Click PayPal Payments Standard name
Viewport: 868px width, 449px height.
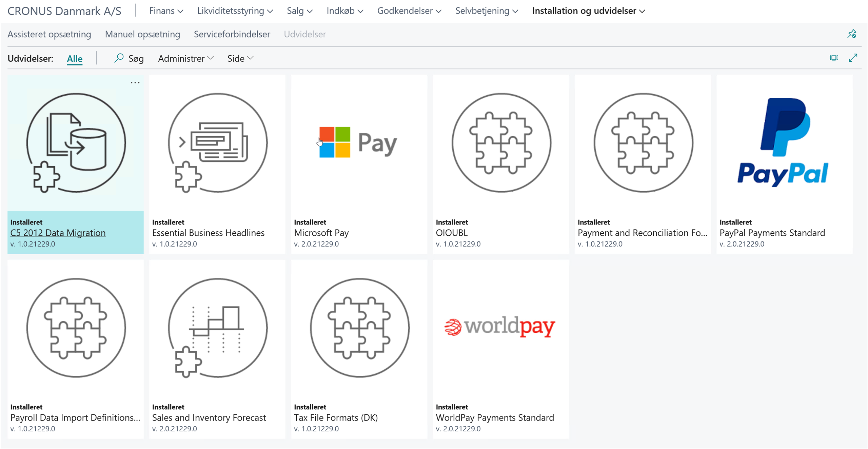pyautogui.click(x=772, y=233)
